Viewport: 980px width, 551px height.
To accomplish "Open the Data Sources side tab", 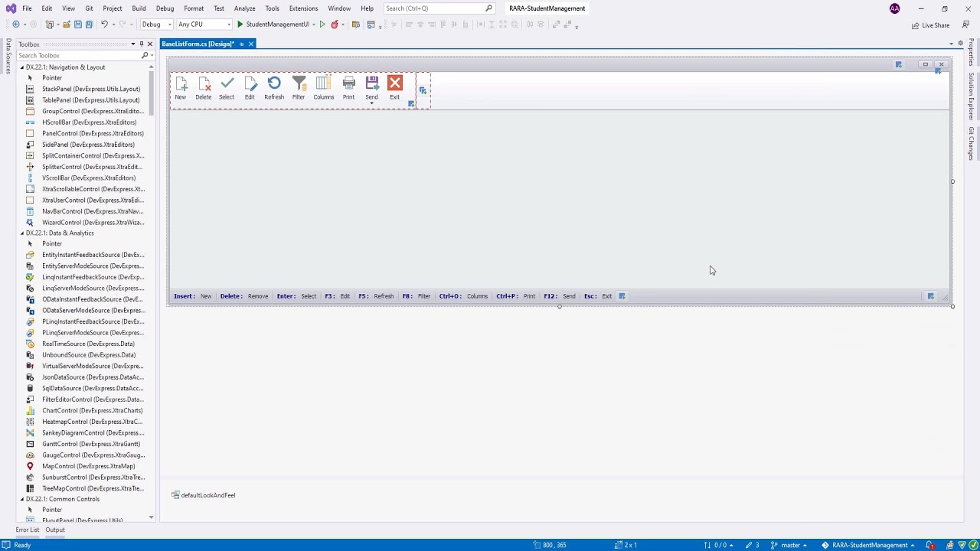I will [x=8, y=56].
